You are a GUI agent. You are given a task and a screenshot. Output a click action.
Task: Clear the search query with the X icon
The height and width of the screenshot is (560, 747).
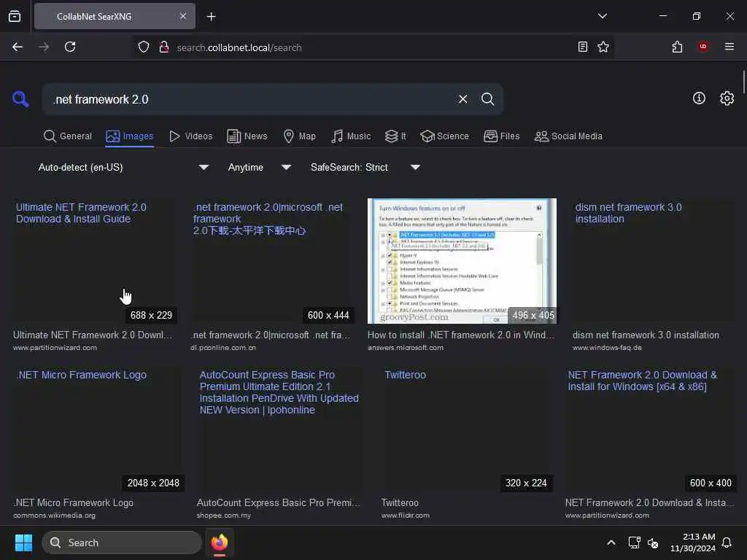462,99
